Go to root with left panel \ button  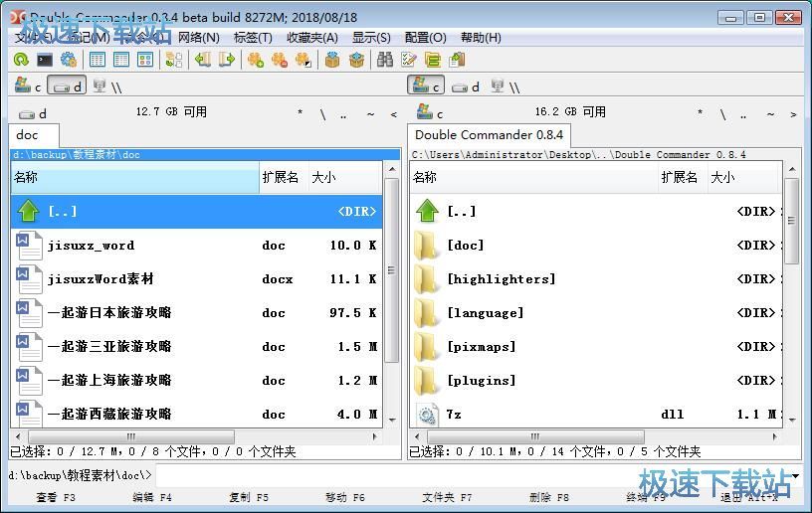point(322,114)
